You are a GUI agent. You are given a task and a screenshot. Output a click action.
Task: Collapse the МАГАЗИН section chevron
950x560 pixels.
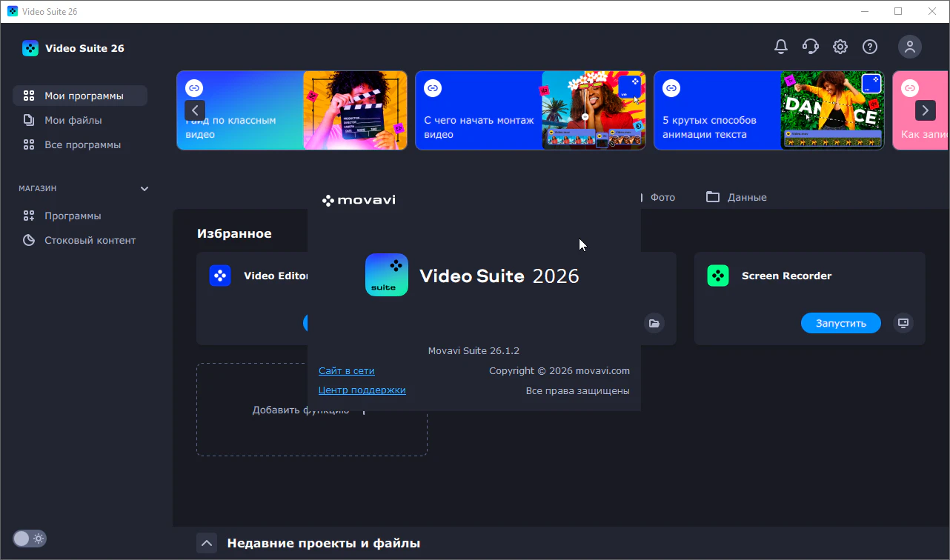pyautogui.click(x=145, y=189)
